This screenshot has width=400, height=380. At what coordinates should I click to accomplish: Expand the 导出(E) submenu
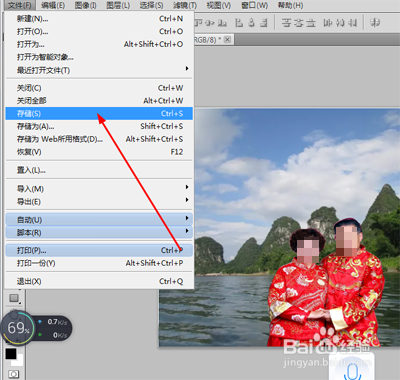click(99, 201)
